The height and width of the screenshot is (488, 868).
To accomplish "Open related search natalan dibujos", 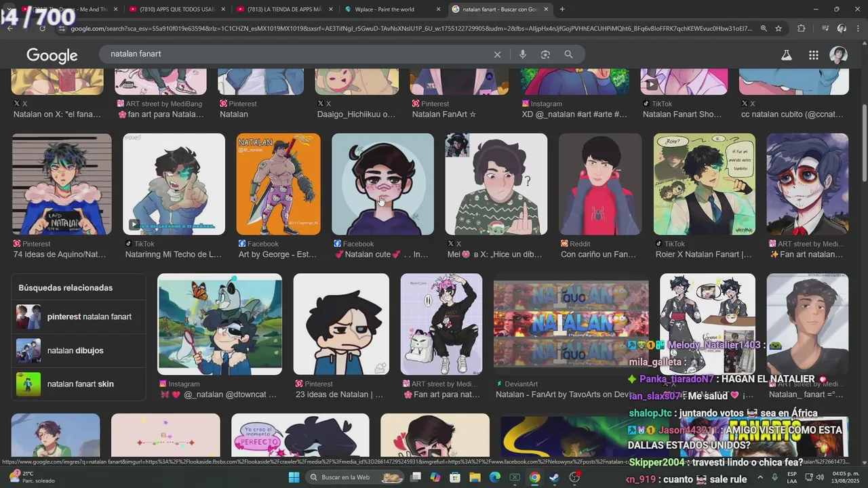I will pos(79,350).
